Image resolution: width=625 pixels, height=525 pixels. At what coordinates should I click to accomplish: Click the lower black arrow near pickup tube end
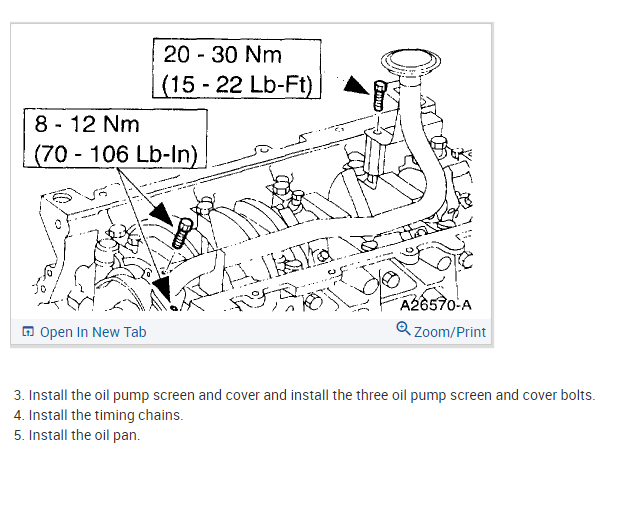point(163,288)
